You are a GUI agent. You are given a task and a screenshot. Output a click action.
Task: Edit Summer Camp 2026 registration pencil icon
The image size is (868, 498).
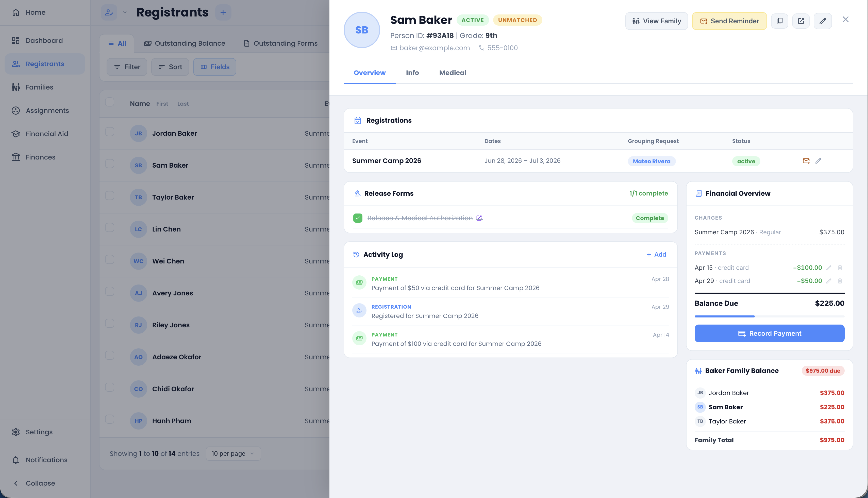[818, 161]
